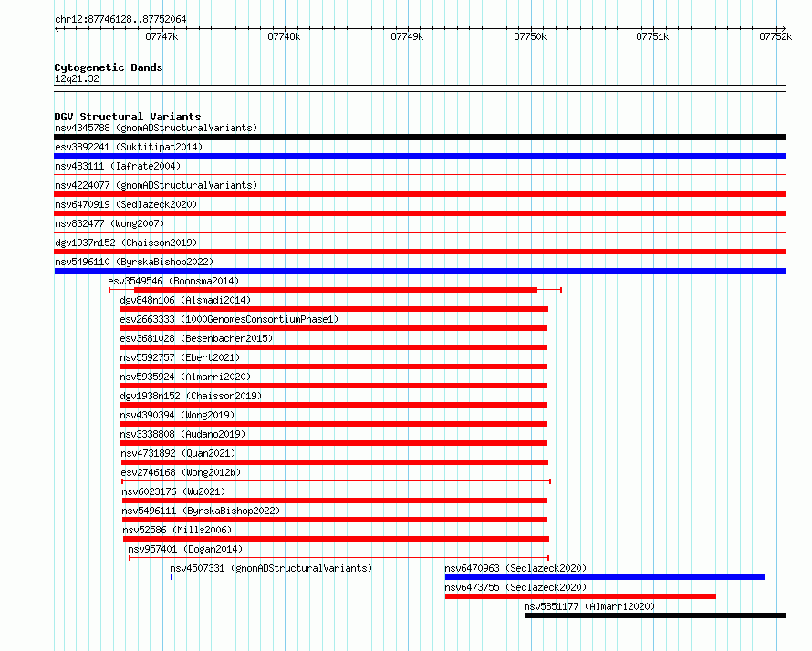The height and width of the screenshot is (651, 812).
Task: Open esv3549546 Boomsma2014 variant
Action: pos(173,281)
